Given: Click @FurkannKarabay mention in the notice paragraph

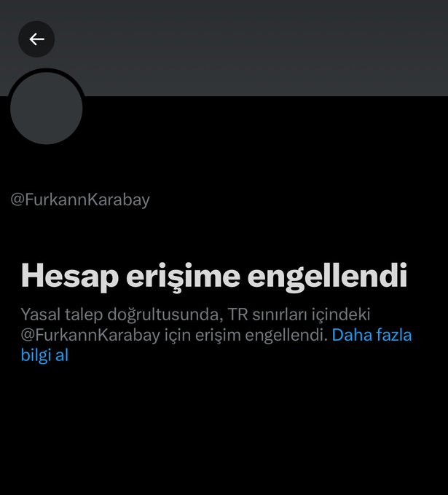Looking at the screenshot, I should [90, 336].
